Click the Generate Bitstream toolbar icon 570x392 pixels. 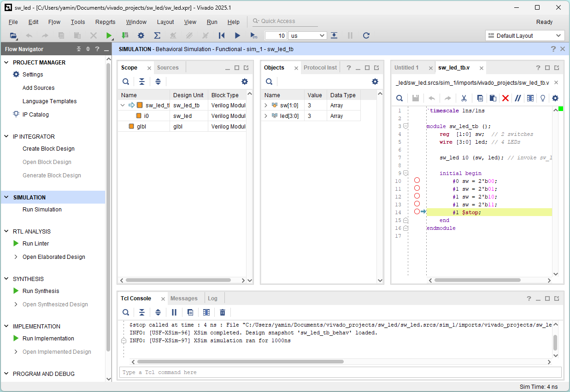[x=125, y=35]
